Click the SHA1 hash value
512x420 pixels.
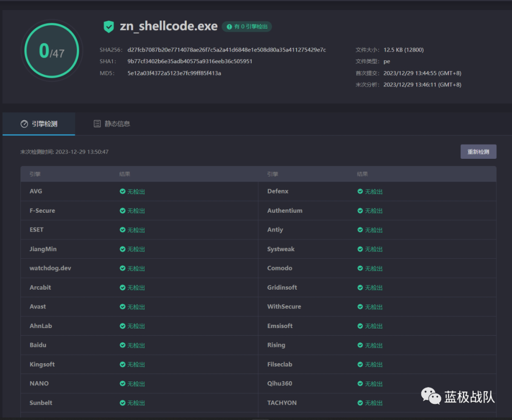point(190,62)
